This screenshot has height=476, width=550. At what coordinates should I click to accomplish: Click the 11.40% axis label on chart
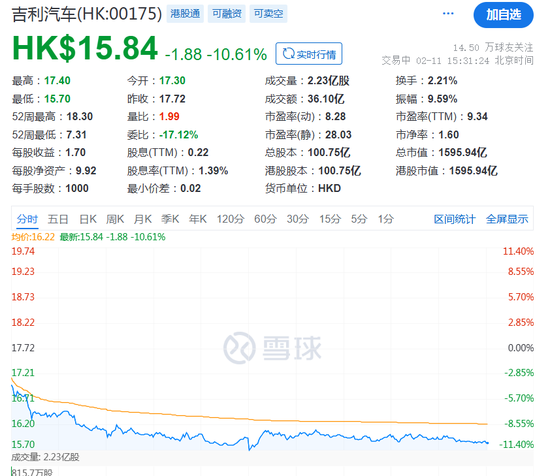(x=518, y=251)
